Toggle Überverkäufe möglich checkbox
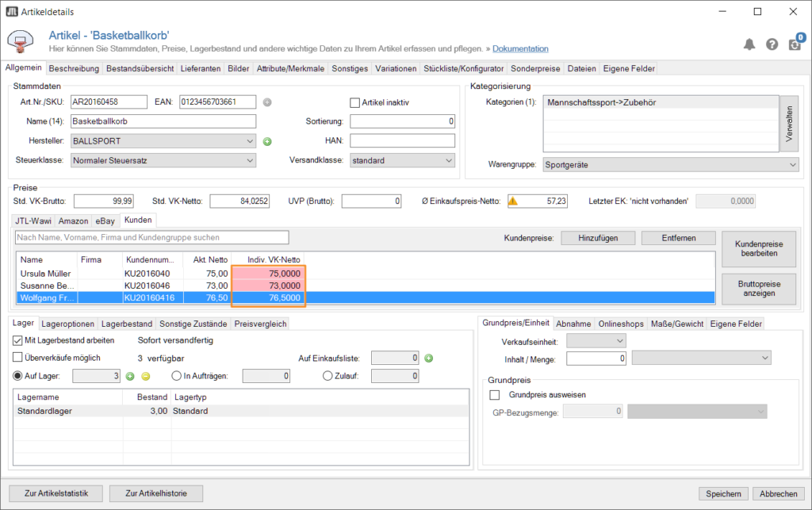This screenshot has width=812, height=510. coord(18,358)
